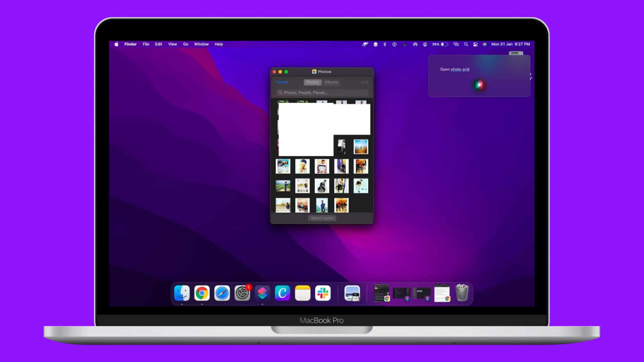This screenshot has width=644, height=362.
Task: Open Control Center from menu bar
Action: (x=475, y=44)
